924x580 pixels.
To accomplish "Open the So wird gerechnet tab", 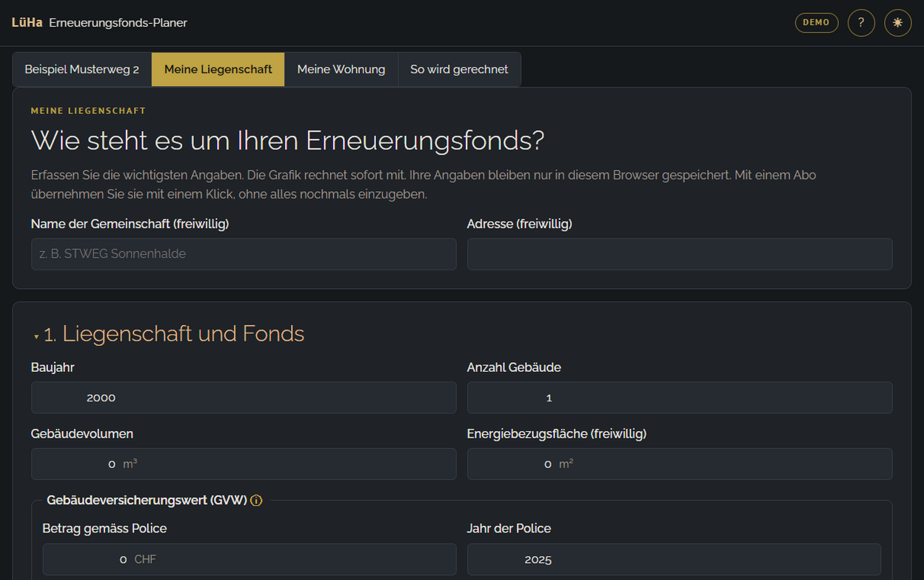I will tap(459, 70).
